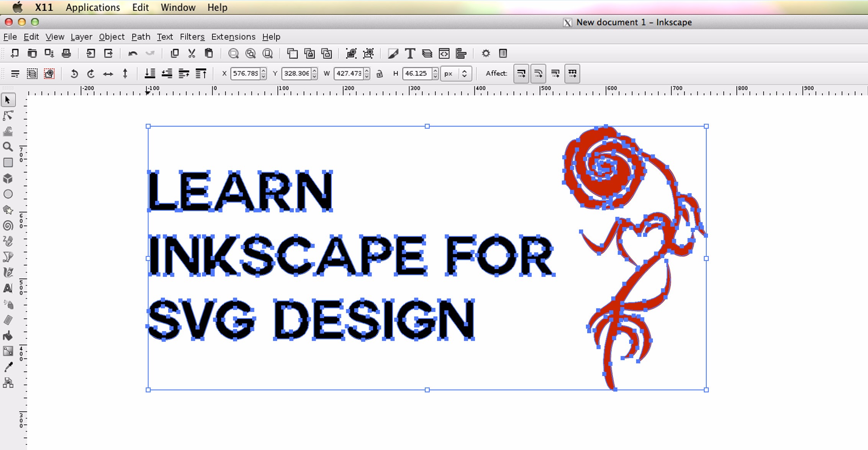This screenshot has width=868, height=450.
Task: Click the X position input field
Action: (x=246, y=73)
